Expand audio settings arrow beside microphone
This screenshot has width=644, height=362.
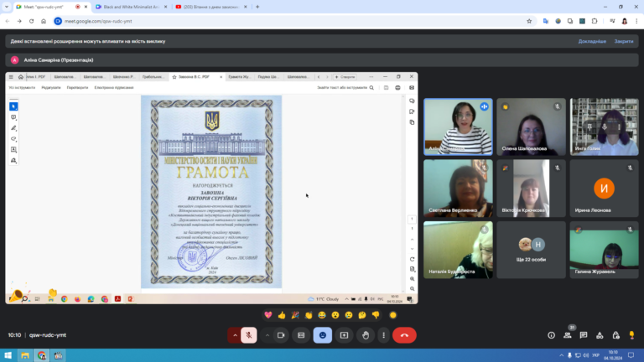235,335
